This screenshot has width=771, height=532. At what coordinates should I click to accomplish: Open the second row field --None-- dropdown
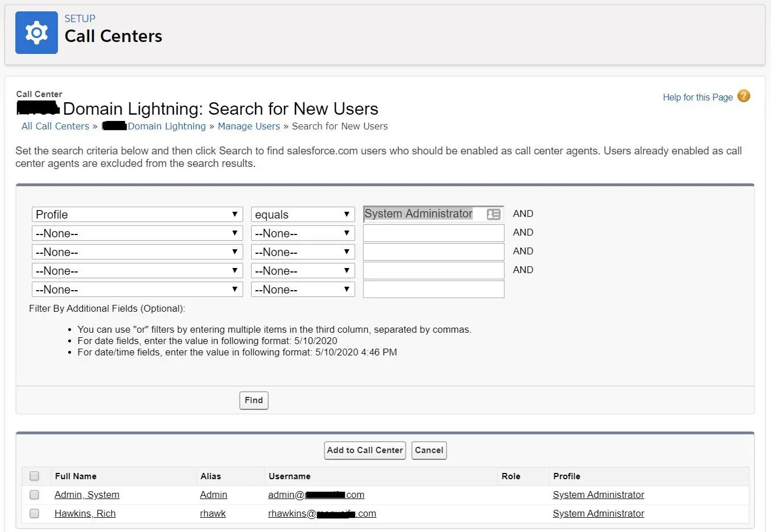point(137,233)
